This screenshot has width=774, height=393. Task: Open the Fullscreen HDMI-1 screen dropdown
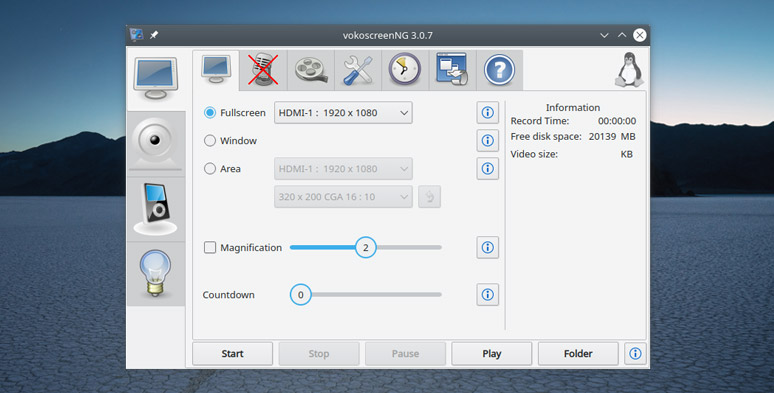(343, 113)
